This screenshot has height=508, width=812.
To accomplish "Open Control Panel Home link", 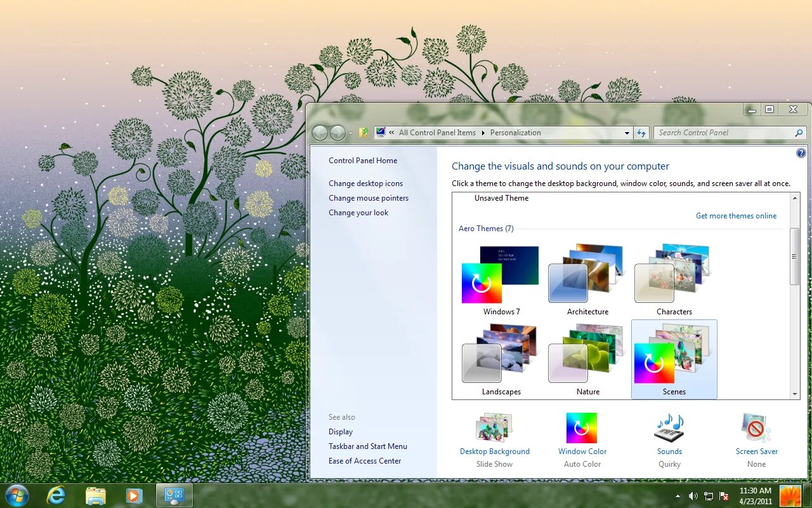I will click(x=363, y=161).
